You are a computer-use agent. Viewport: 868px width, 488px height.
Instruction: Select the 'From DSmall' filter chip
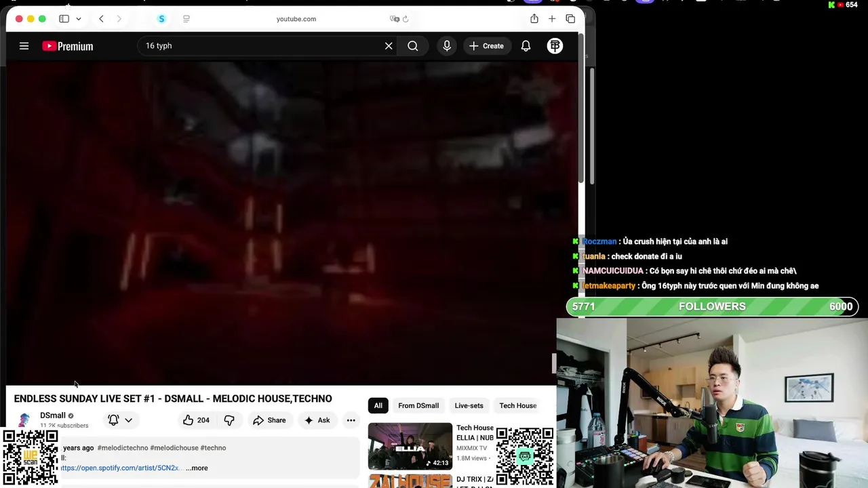coord(418,405)
